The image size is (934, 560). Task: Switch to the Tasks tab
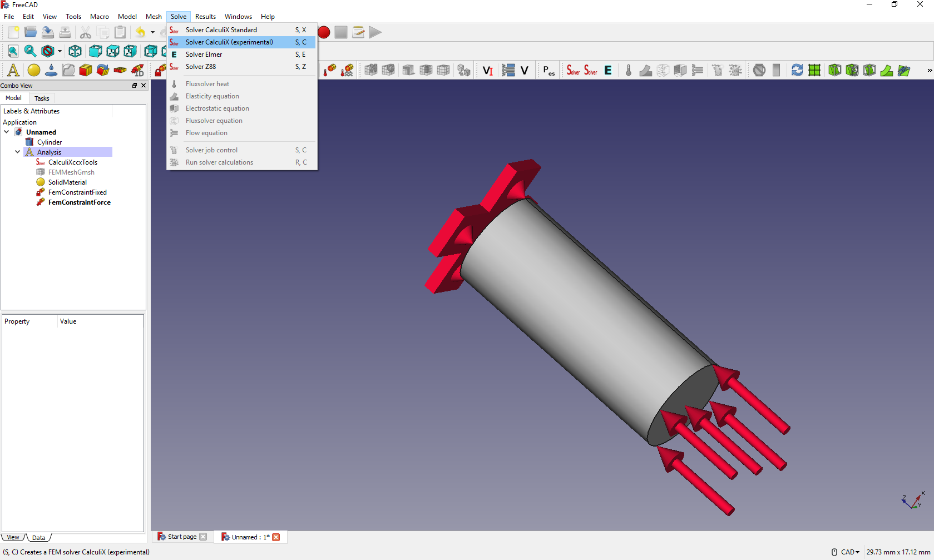click(x=42, y=98)
